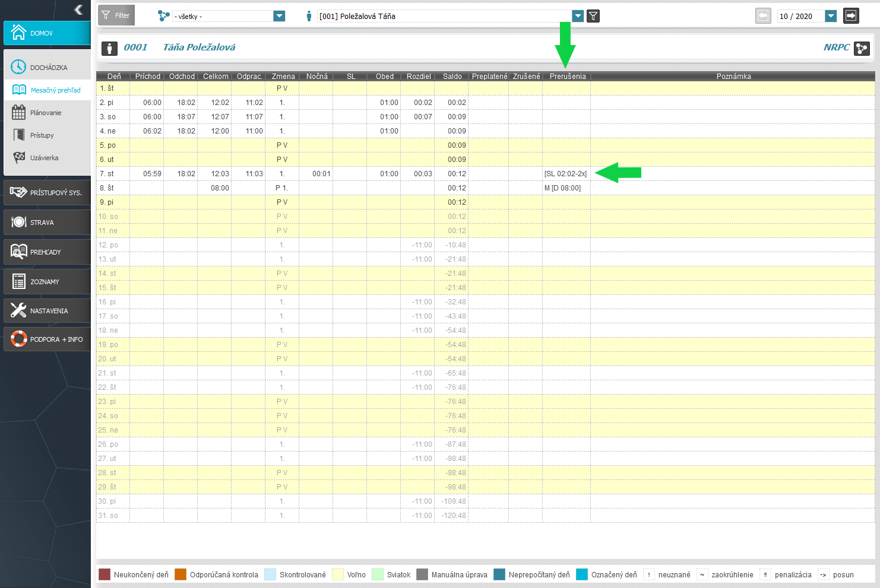Click the všetky group input field
Screen dimensions: 880x588
pos(223,16)
